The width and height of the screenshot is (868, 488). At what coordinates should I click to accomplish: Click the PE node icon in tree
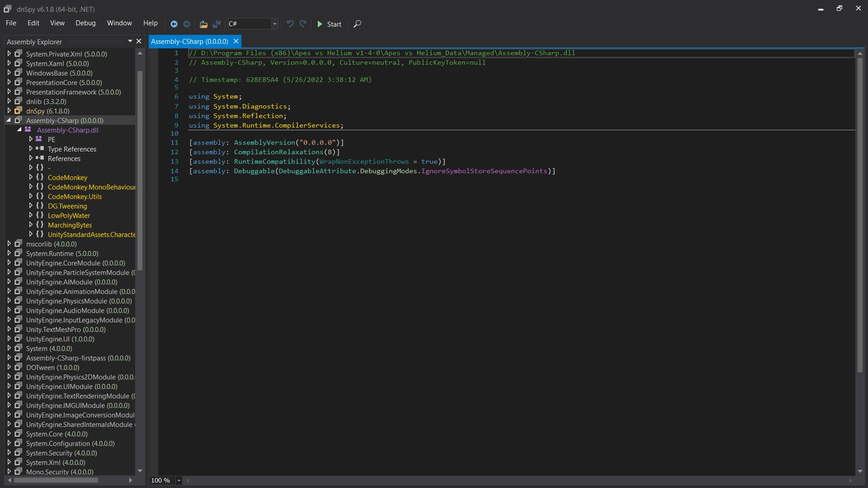coord(39,139)
